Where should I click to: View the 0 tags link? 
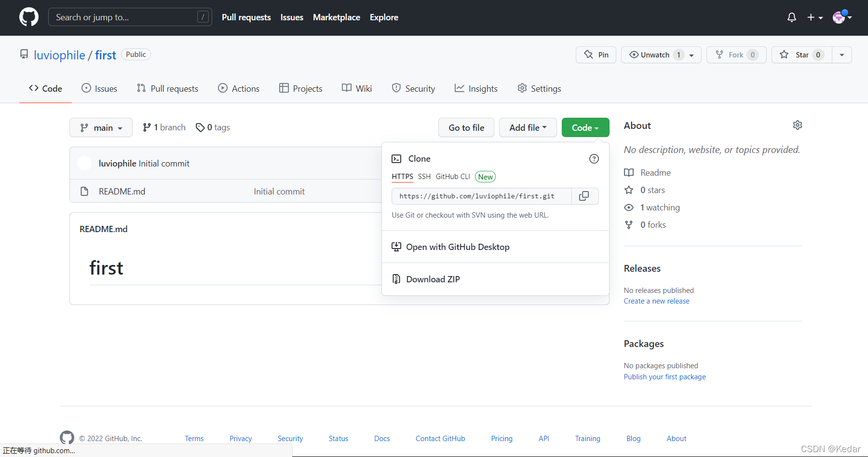(x=213, y=127)
